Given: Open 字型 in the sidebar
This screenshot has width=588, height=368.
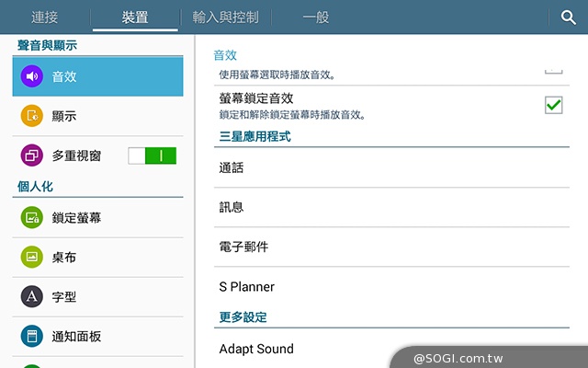Looking at the screenshot, I should click(x=98, y=296).
